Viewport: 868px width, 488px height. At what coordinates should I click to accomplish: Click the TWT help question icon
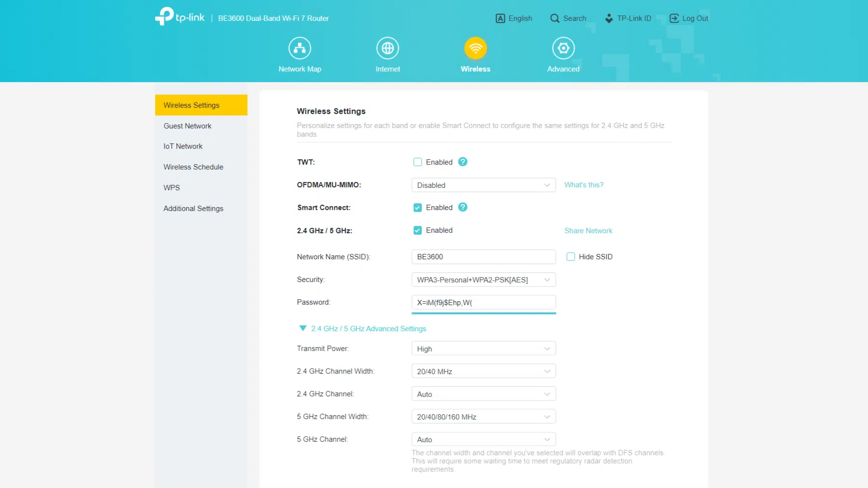point(463,162)
